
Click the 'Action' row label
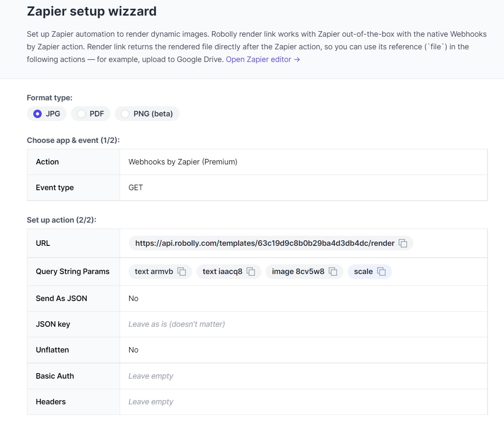tap(47, 162)
